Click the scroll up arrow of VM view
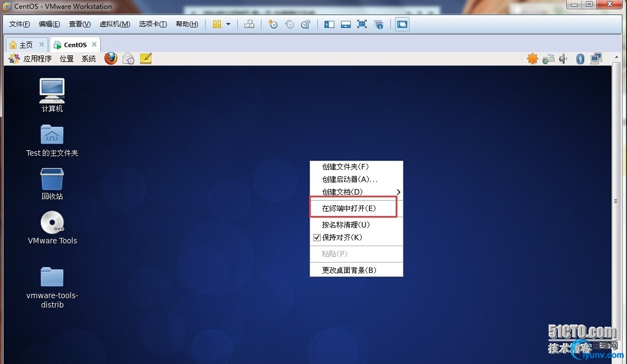 coord(616,58)
